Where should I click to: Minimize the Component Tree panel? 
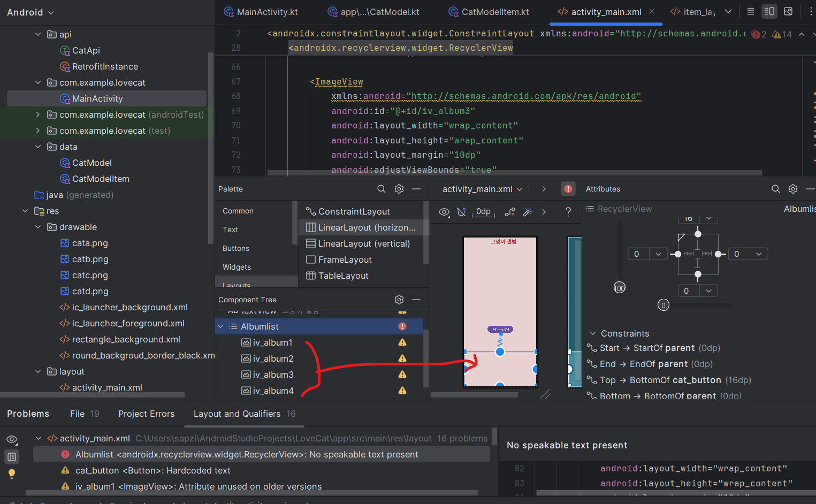coord(416,300)
